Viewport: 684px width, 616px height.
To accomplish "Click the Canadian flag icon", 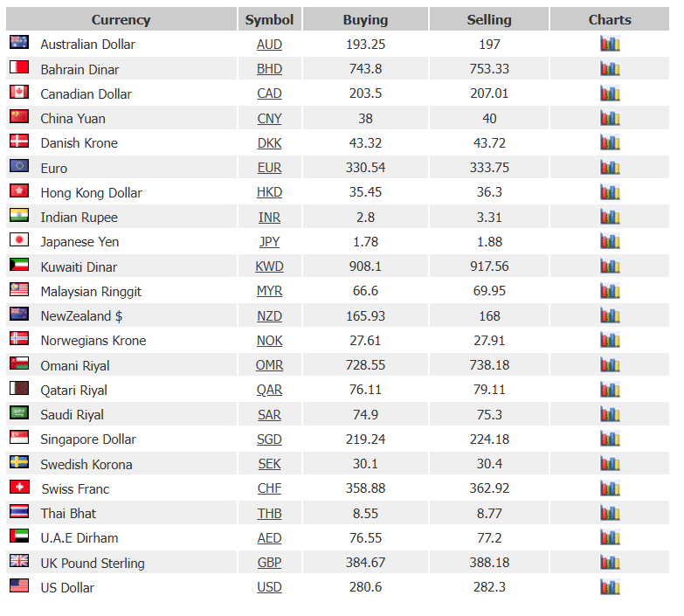I will point(19,92).
